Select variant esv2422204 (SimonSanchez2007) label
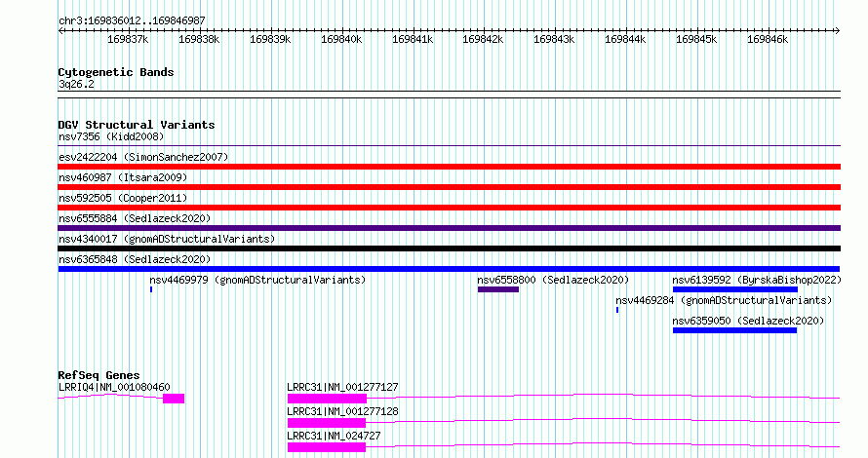This screenshot has height=458, width=868. (143, 157)
